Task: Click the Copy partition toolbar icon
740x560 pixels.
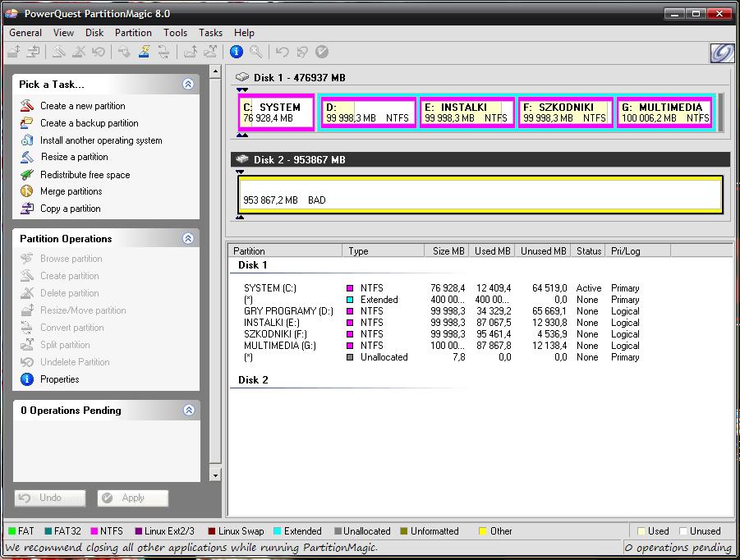Action: [33, 52]
